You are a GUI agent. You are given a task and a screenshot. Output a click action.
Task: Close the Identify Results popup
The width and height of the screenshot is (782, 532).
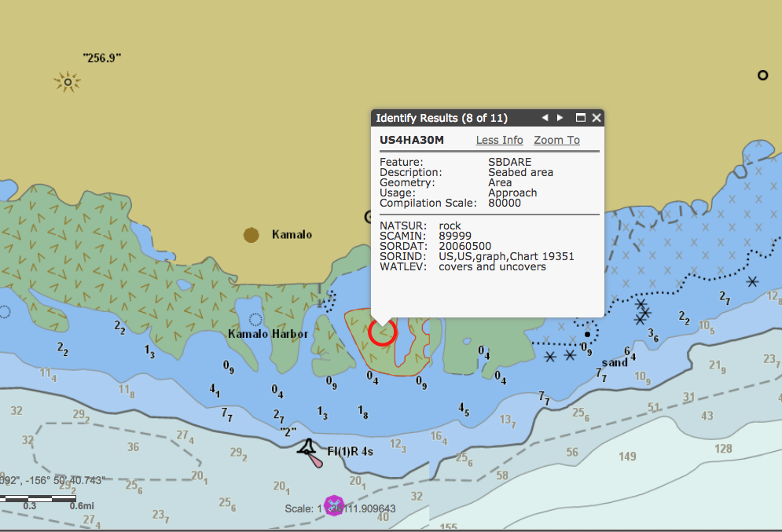coord(596,117)
